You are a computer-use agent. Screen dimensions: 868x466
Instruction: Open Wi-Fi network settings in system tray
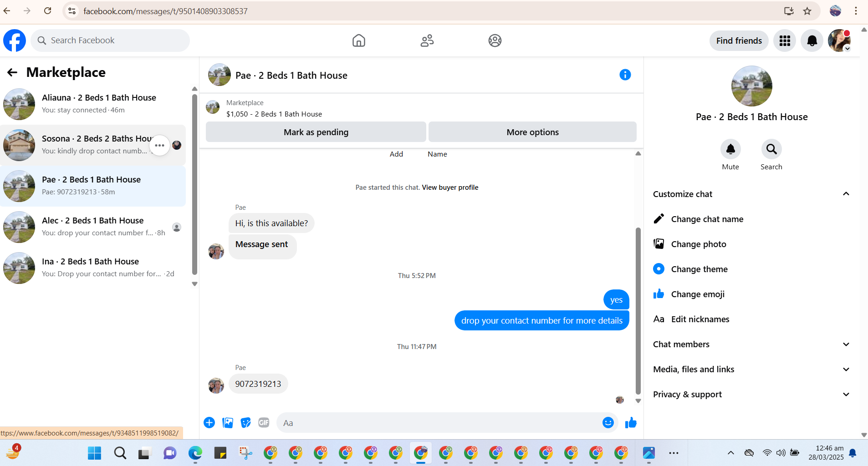tap(767, 453)
